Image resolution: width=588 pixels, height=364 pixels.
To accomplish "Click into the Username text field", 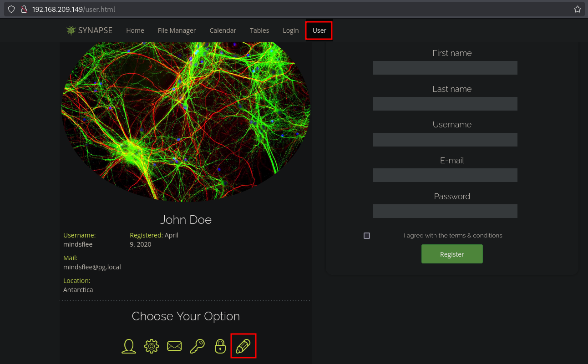I will coord(445,140).
